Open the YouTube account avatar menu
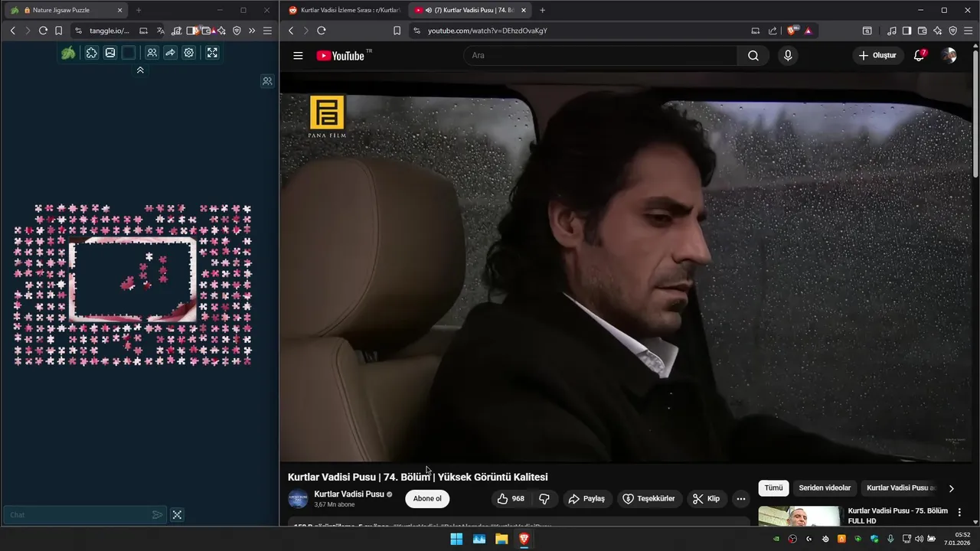 click(949, 55)
